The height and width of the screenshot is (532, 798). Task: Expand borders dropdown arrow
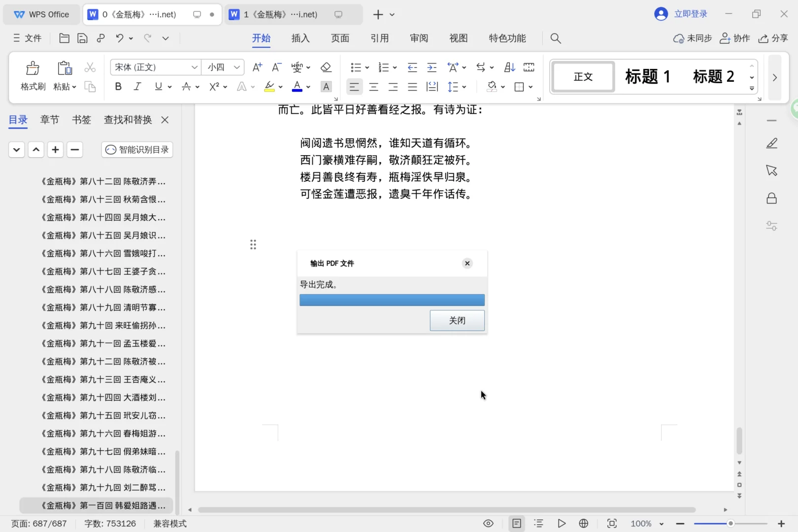click(531, 87)
